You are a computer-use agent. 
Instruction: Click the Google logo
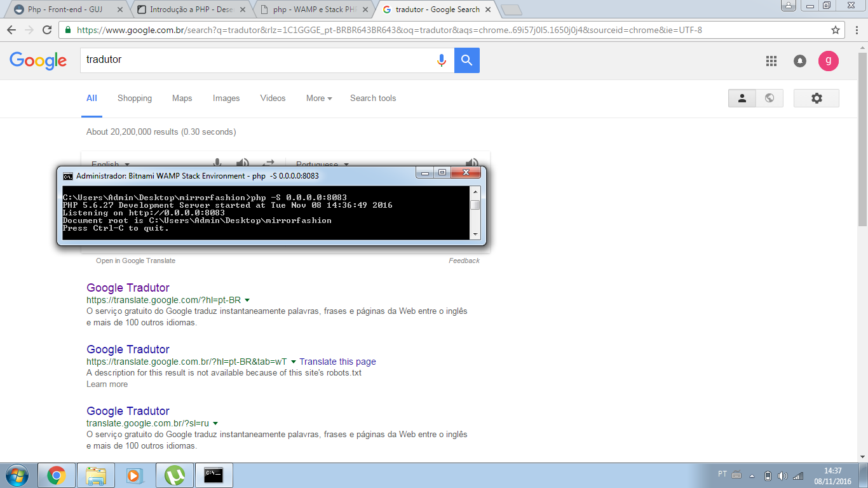pos(38,60)
